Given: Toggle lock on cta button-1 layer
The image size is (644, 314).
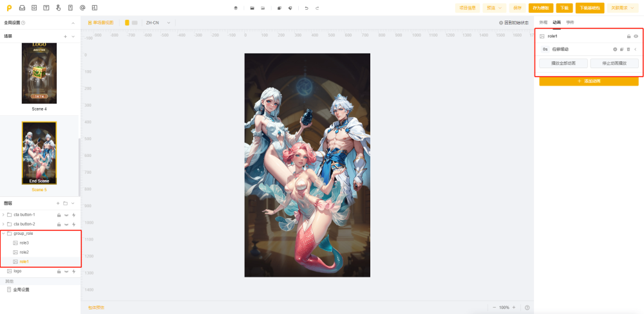Looking at the screenshot, I should pos(59,215).
